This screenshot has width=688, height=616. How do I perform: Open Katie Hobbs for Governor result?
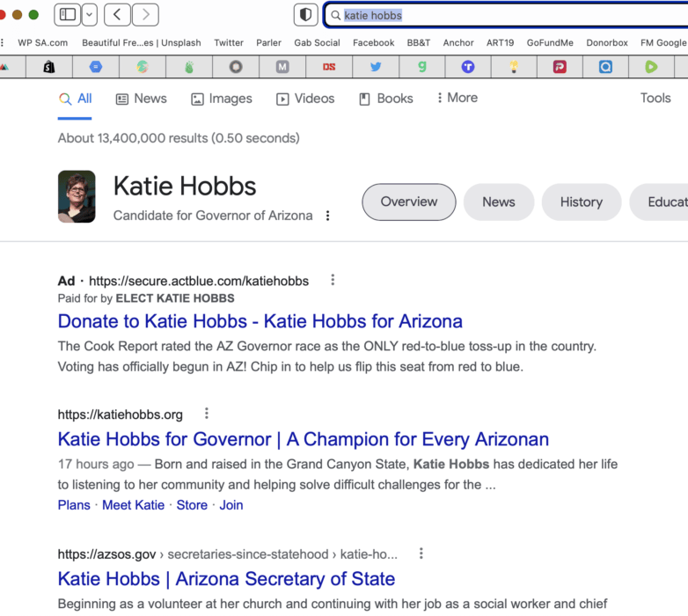[x=304, y=439]
